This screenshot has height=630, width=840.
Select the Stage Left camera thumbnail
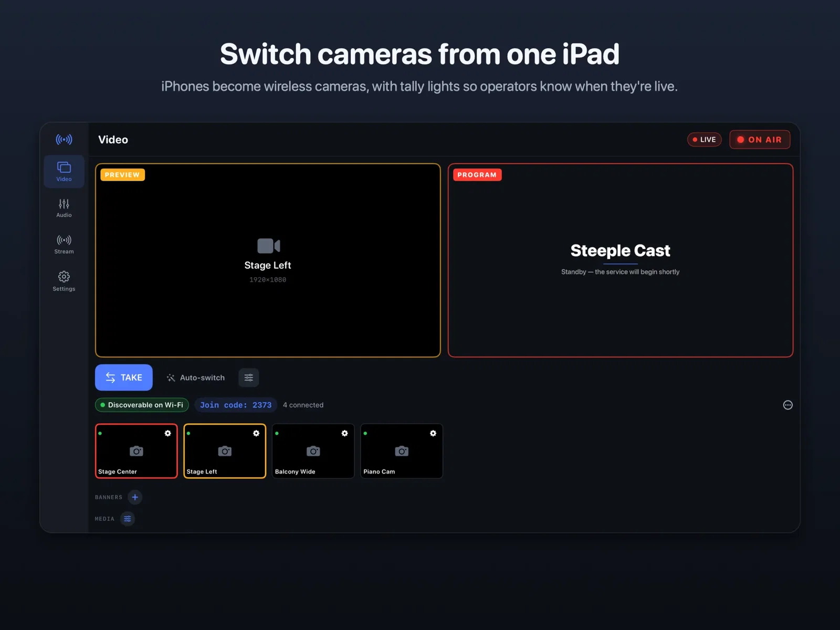click(225, 451)
